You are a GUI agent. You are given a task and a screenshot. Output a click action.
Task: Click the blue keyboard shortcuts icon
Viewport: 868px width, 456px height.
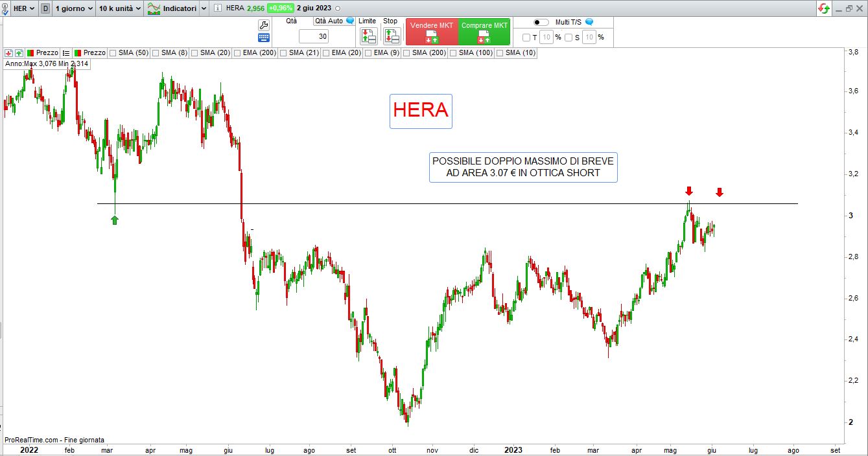[x=264, y=38]
